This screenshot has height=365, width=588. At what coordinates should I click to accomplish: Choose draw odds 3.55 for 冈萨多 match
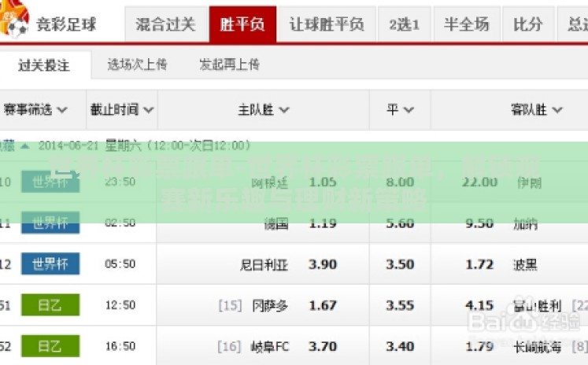pyautogui.click(x=400, y=306)
